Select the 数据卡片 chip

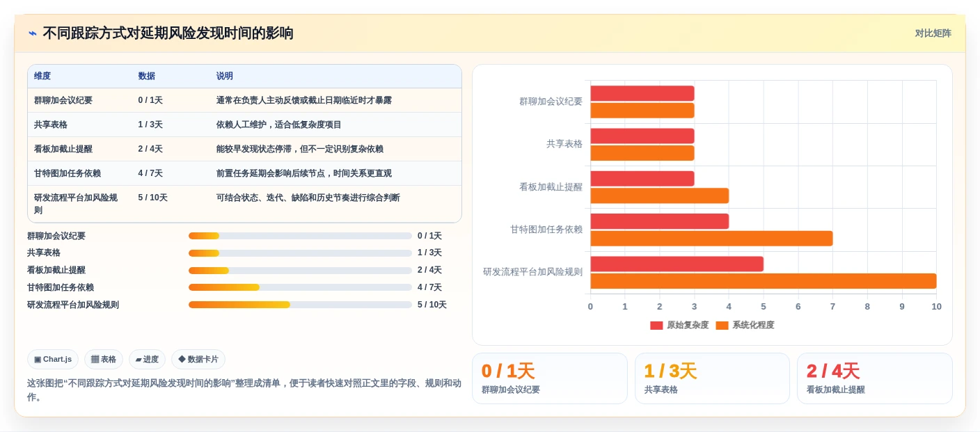(x=198, y=359)
